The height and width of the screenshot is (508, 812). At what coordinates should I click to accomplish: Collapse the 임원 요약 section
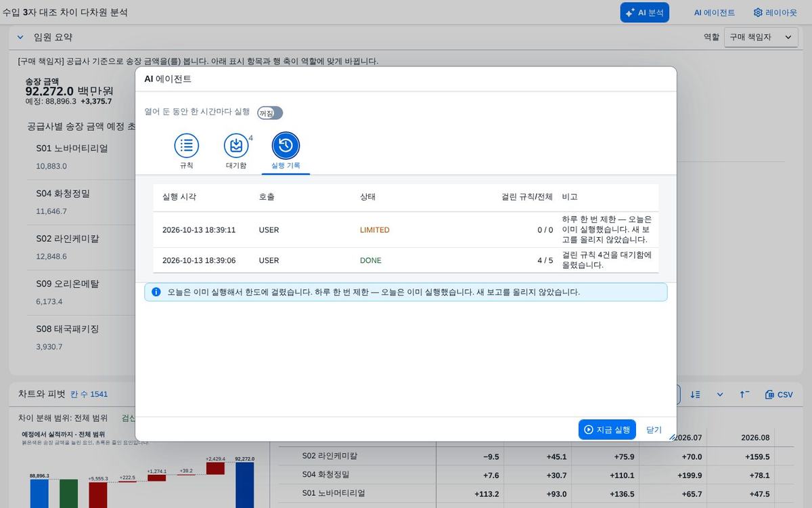[20, 37]
